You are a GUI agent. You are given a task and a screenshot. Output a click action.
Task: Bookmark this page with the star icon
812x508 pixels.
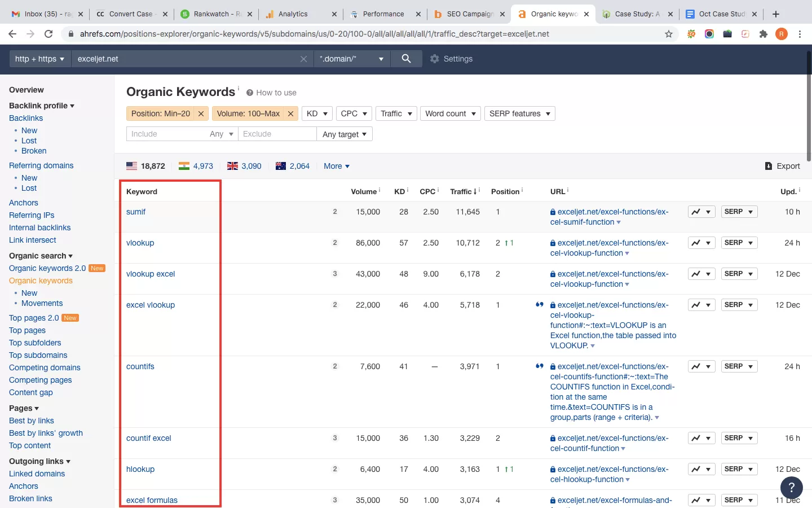point(669,34)
